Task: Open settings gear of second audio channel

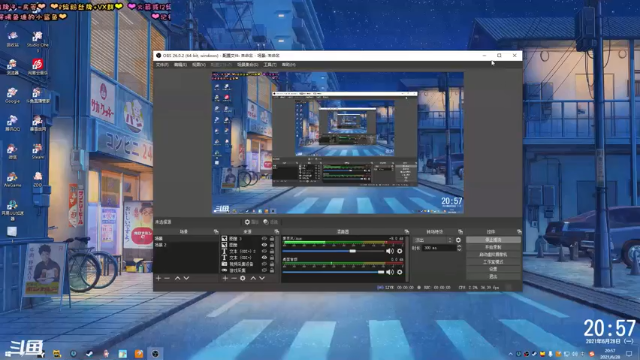Action: (x=400, y=272)
